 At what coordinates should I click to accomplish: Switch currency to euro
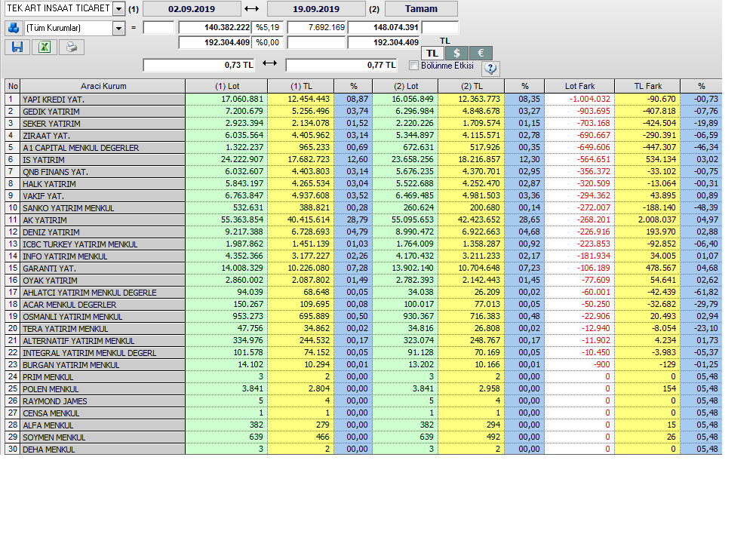tap(481, 53)
